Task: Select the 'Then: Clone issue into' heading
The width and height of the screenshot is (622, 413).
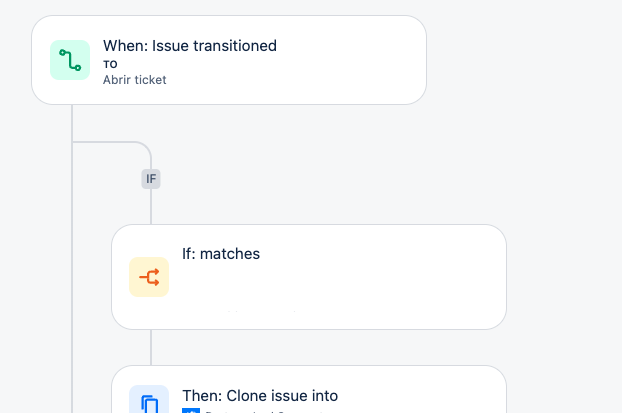Action: click(260, 396)
